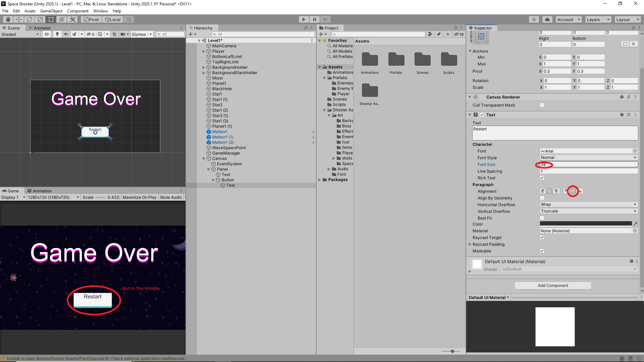The height and width of the screenshot is (362, 644).
Task: Open the Vertical Overflow dropdown
Action: coord(588,211)
